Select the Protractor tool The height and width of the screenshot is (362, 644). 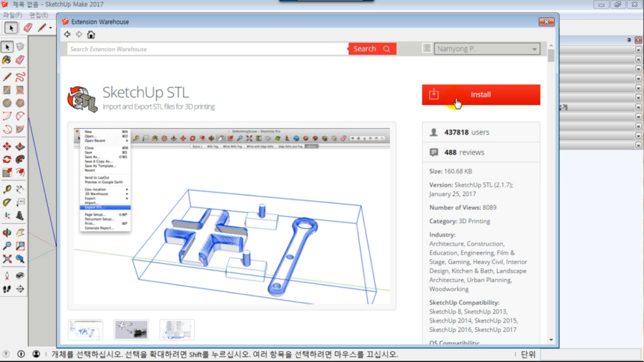click(x=7, y=202)
